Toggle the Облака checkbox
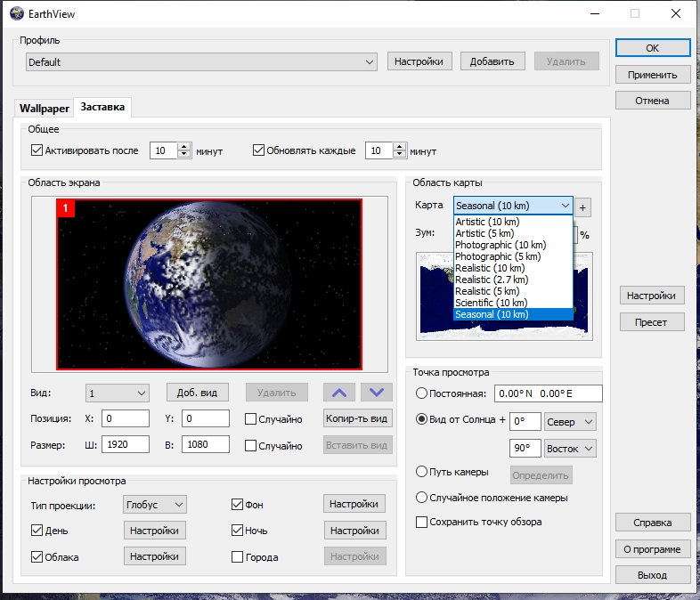Screen dimensions: 700x600 (37, 557)
